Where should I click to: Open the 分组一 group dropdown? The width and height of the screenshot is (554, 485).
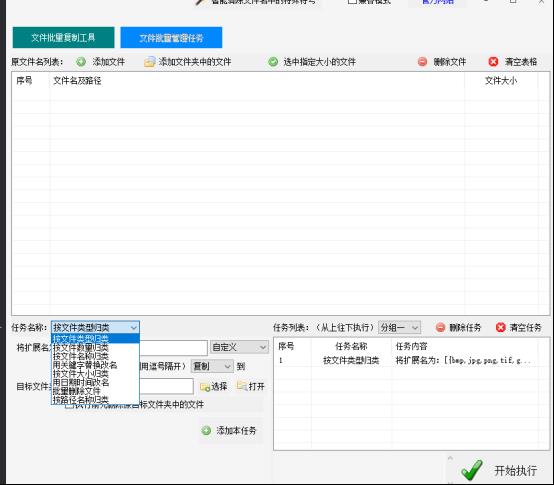399,327
